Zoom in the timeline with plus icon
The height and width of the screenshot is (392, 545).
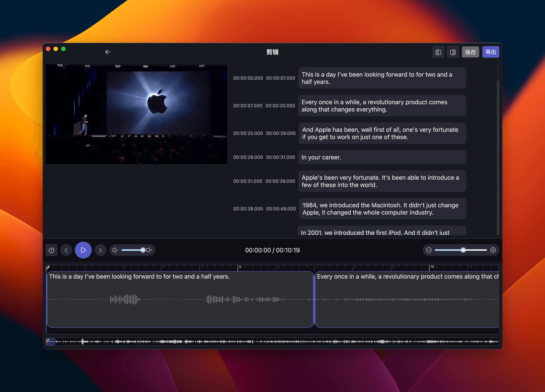(493, 250)
